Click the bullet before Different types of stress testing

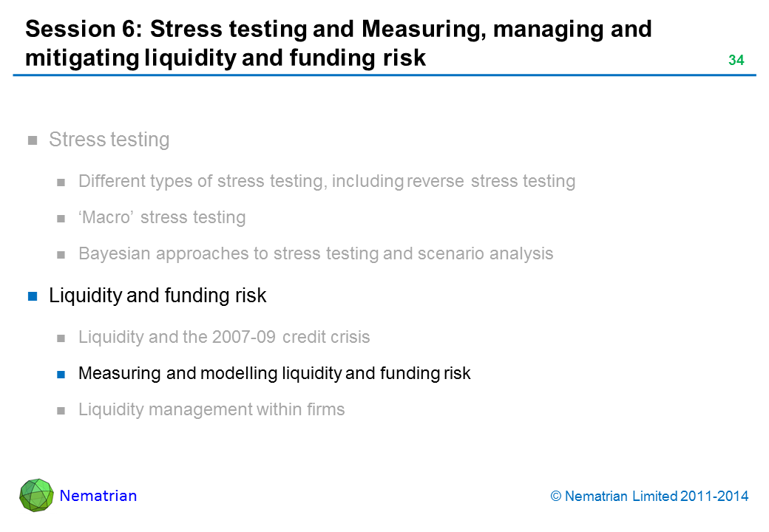tap(62, 182)
